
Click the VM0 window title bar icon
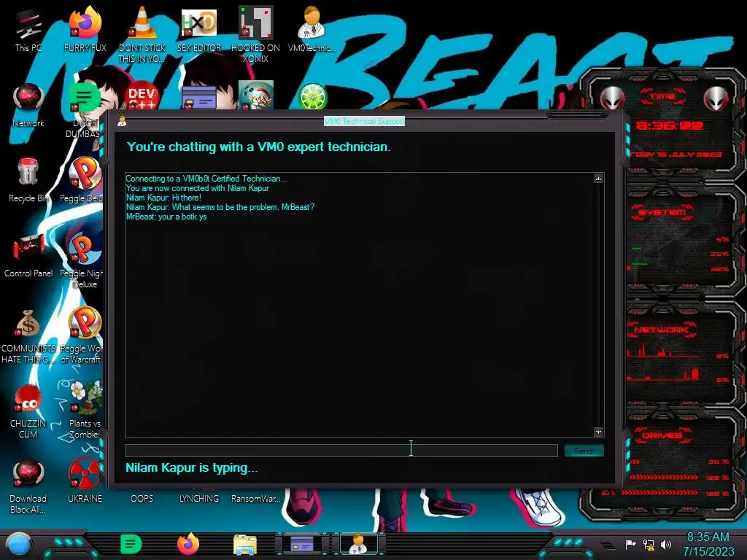(122, 122)
